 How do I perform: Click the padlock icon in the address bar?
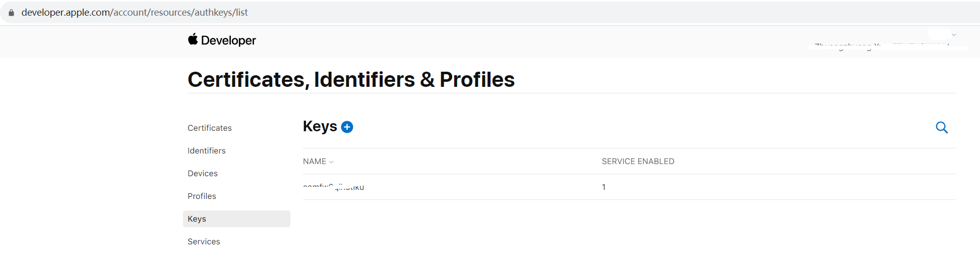coord(11,13)
